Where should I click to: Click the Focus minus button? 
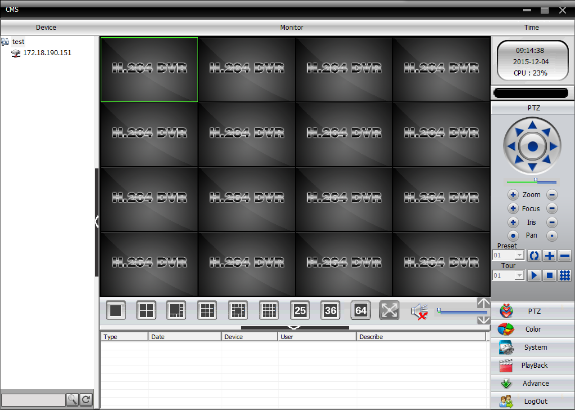coord(552,208)
